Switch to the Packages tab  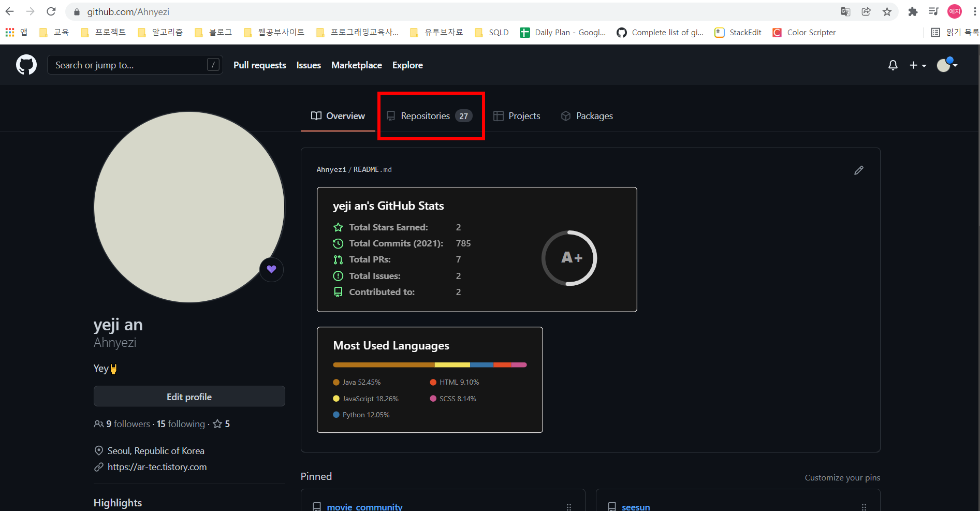coord(587,116)
